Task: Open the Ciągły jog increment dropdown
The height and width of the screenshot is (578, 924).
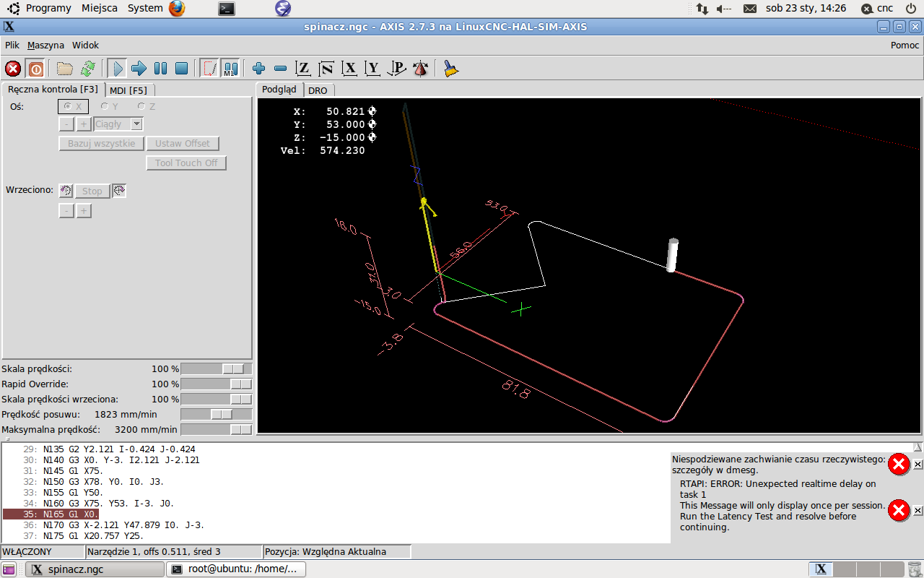Action: click(x=136, y=124)
